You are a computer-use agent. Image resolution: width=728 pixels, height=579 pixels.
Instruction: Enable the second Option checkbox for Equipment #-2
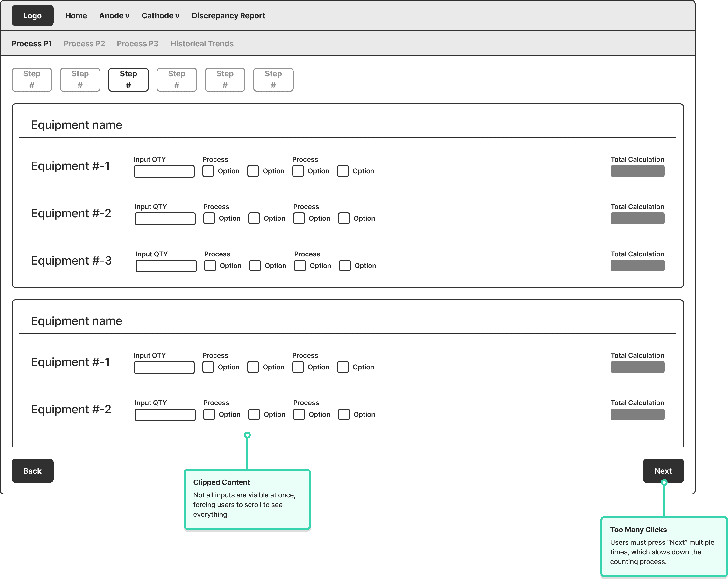[254, 218]
